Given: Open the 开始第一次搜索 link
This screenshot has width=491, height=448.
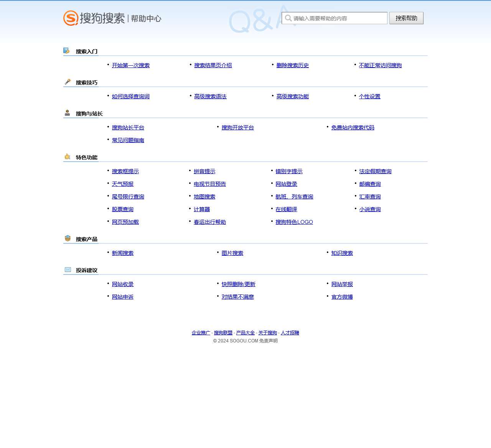Looking at the screenshot, I should (131, 65).
